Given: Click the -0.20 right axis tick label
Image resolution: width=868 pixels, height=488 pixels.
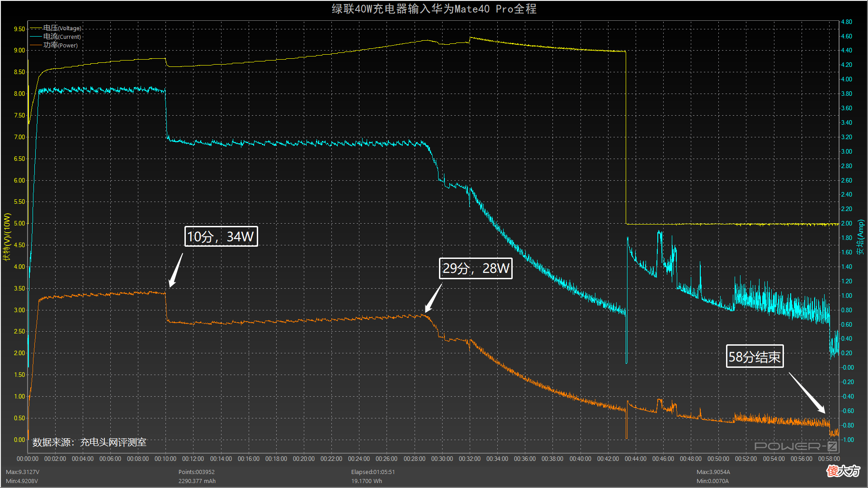Looking at the screenshot, I should point(847,382).
